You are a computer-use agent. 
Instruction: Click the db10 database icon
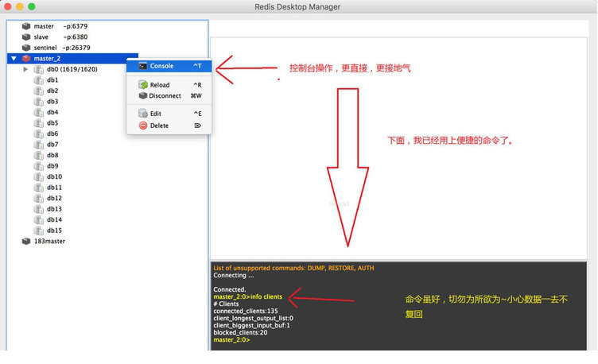click(x=38, y=177)
